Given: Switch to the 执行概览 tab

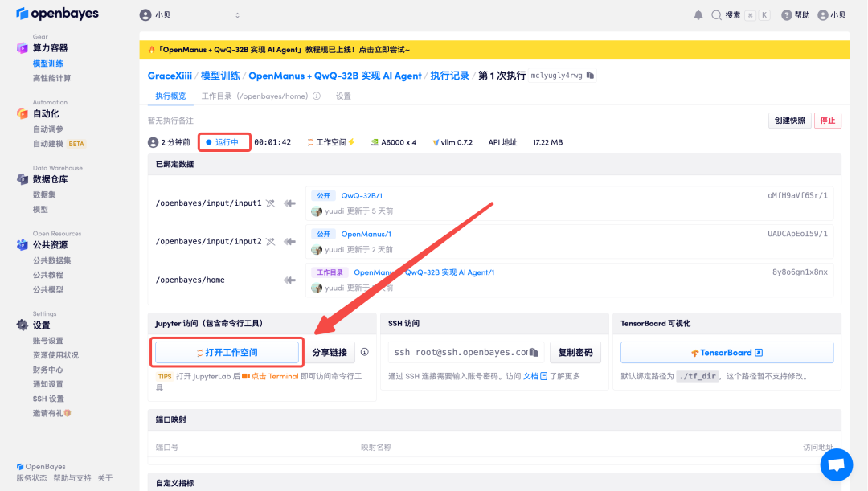Looking at the screenshot, I should tap(170, 96).
